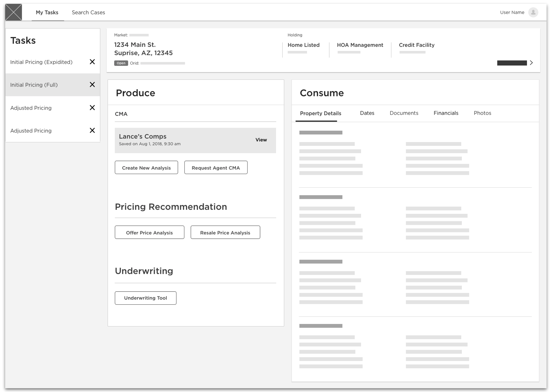Viewport: 552px width, 392px height.
Task: Switch to Search Cases tab
Action: (x=88, y=13)
